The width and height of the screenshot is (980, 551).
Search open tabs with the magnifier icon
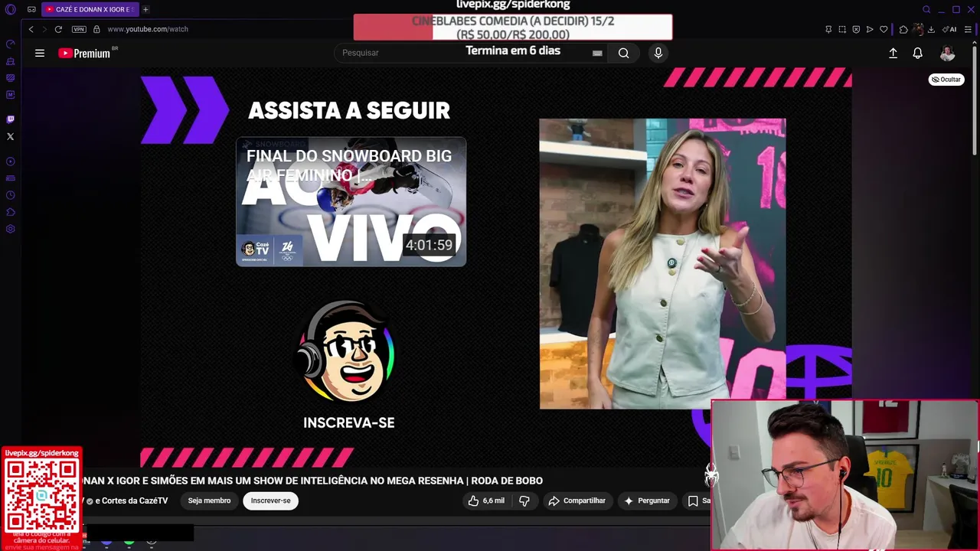tap(926, 9)
